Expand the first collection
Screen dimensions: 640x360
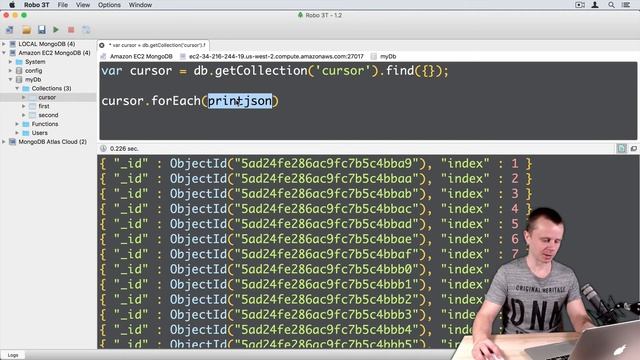(24, 106)
